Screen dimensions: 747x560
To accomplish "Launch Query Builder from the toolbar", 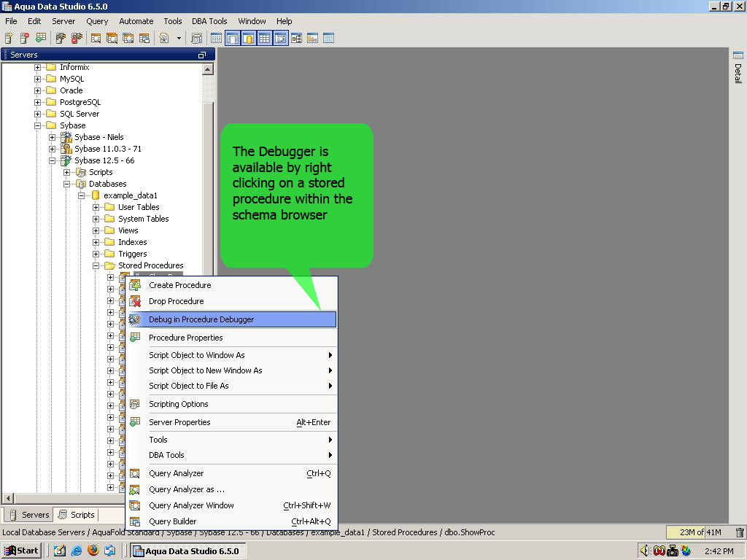I will click(144, 38).
